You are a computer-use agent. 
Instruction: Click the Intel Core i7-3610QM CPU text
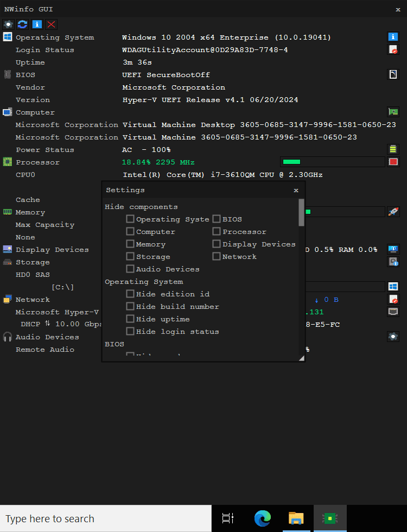pos(222,175)
